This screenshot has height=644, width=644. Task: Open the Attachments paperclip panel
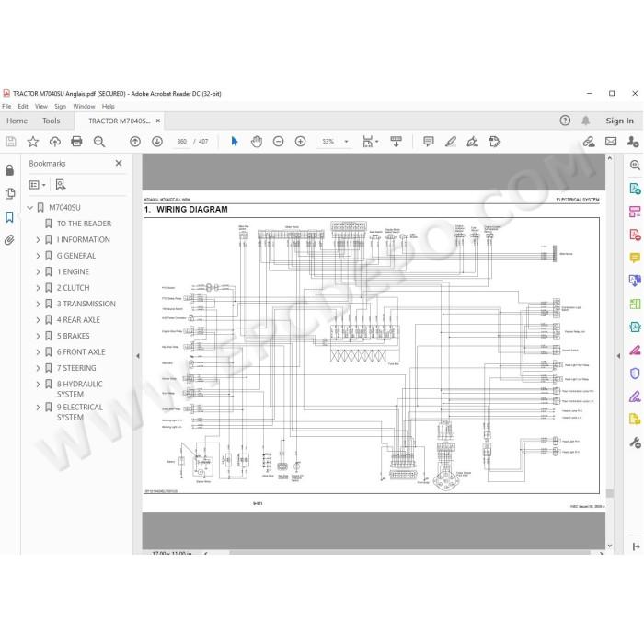(x=9, y=240)
